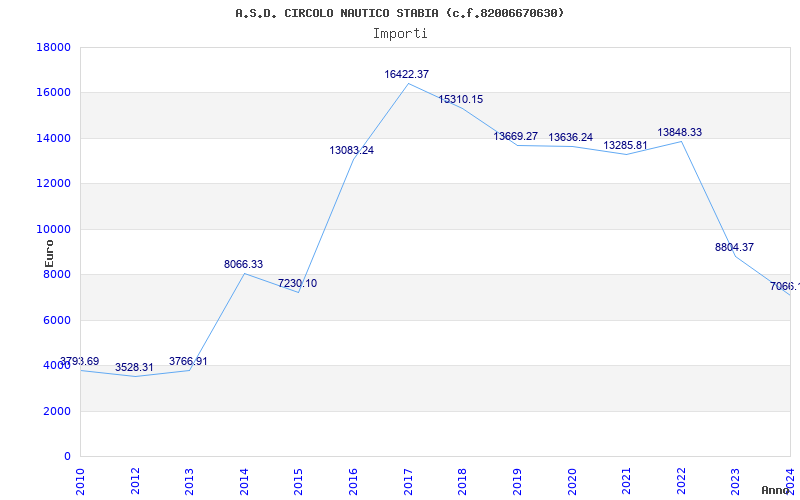Select the data label 13669.27
The image size is (800, 500).
point(515,136)
